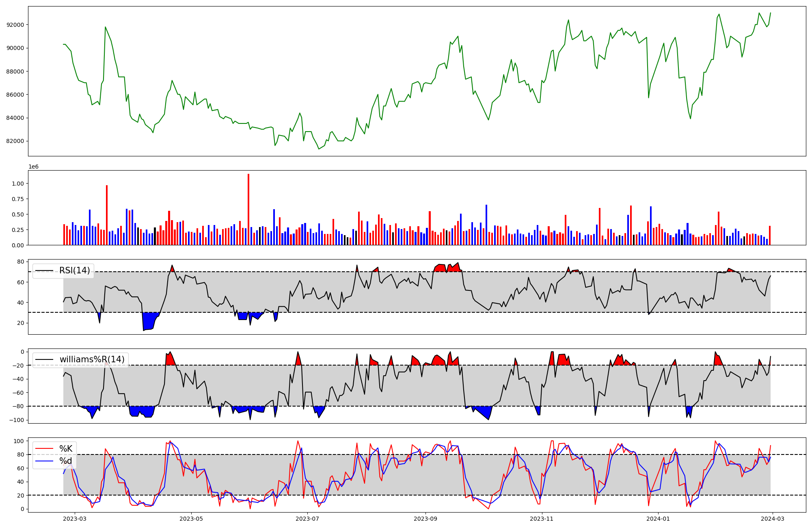Click the williams%R(14) legend label
Screen dimensions: 812x528
[92, 359]
